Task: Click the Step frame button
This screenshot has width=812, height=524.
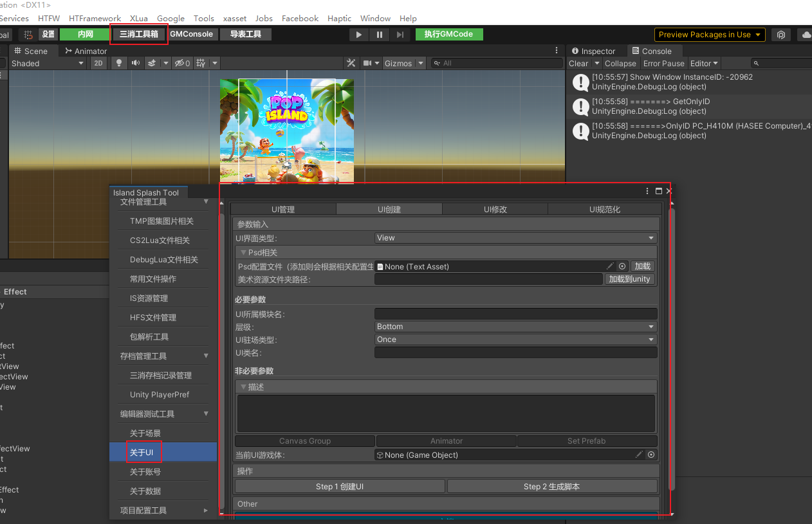Action: tap(400, 35)
